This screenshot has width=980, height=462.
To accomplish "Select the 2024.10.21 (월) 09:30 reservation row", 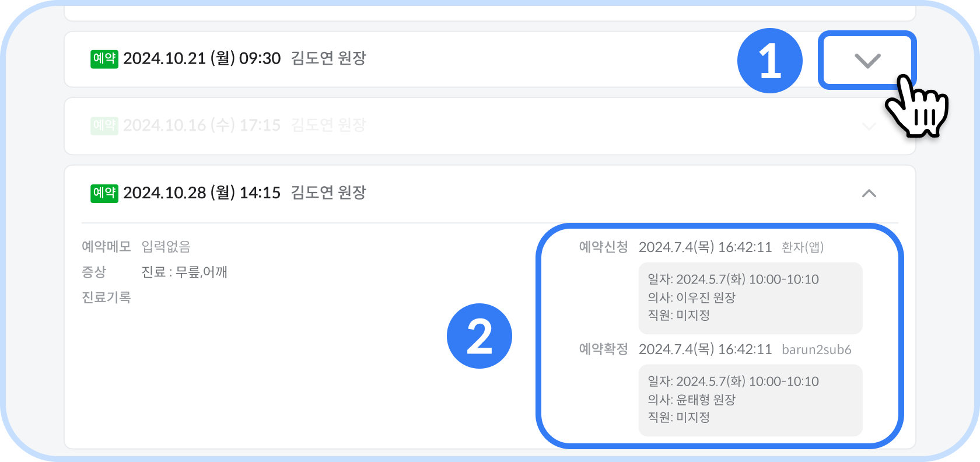I will [490, 60].
